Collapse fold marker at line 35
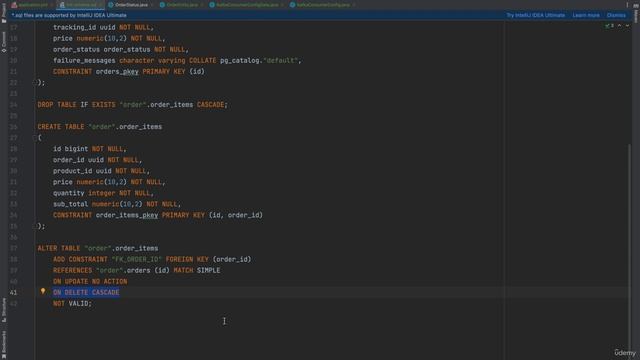The image size is (640, 360). 35,226
